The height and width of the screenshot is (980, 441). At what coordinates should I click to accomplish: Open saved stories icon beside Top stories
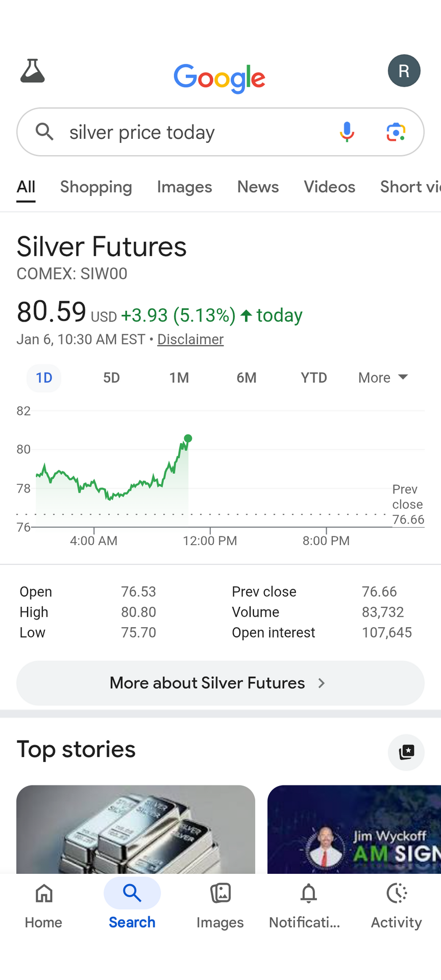[406, 752]
